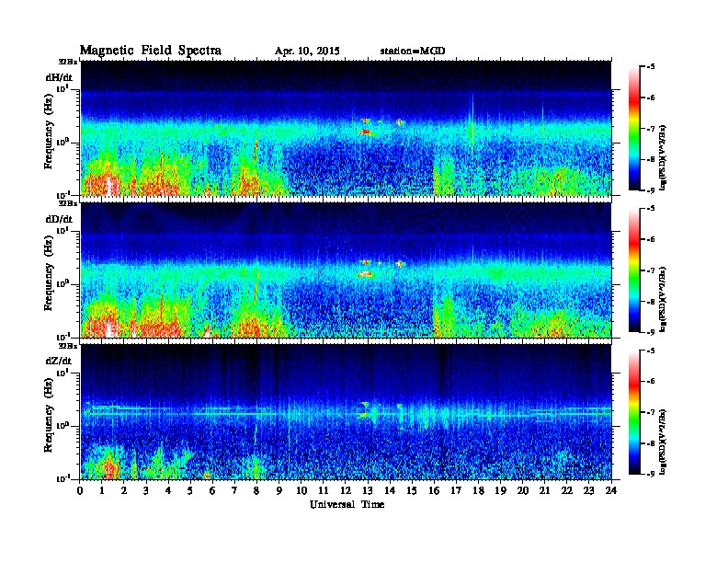Click the '5' tick on Universal Time axis
The width and height of the screenshot is (728, 563).
tap(190, 490)
